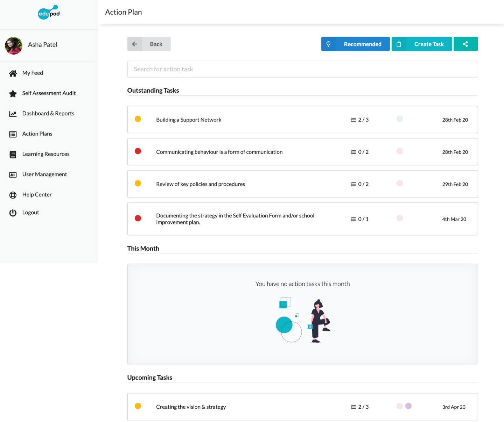Click the lifebuoy Help Center icon
This screenshot has height=422, width=504.
click(13, 195)
